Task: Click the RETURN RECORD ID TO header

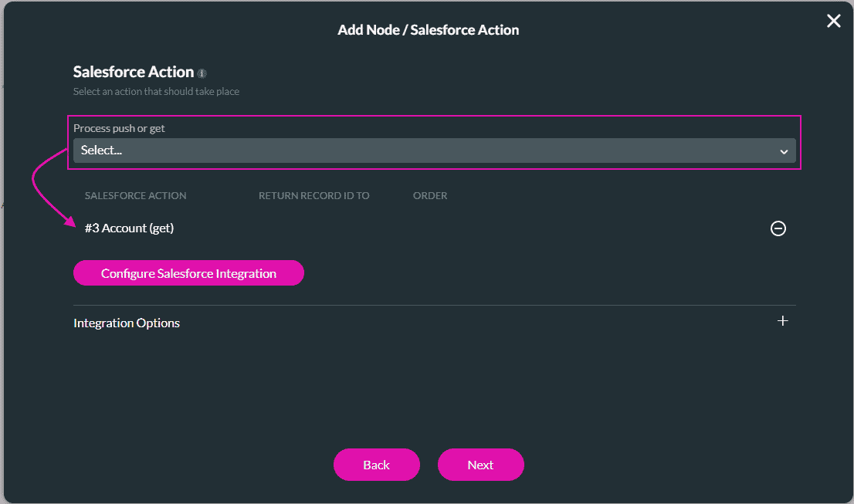Action: (313, 195)
